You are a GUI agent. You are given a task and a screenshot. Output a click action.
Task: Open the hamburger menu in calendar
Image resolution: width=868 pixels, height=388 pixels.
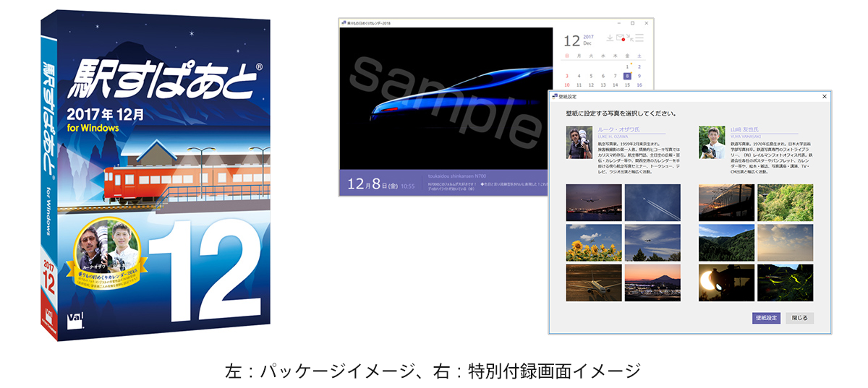point(639,38)
